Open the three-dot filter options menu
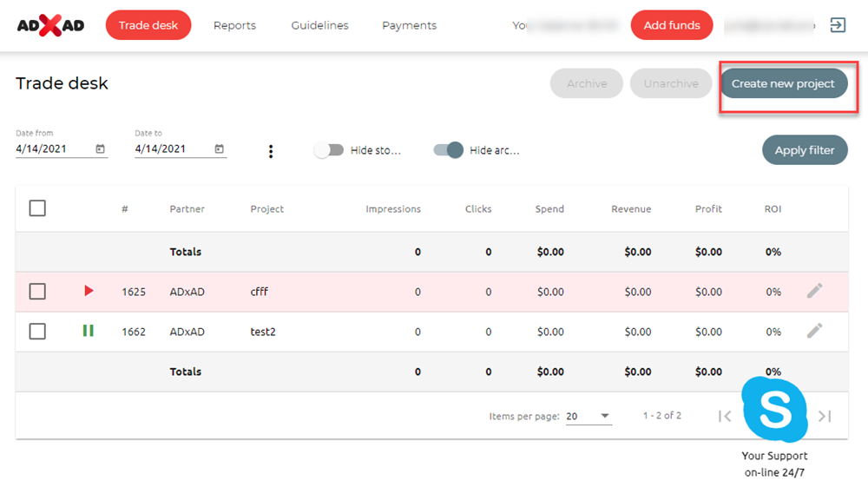This screenshot has width=868, height=487. (x=271, y=151)
